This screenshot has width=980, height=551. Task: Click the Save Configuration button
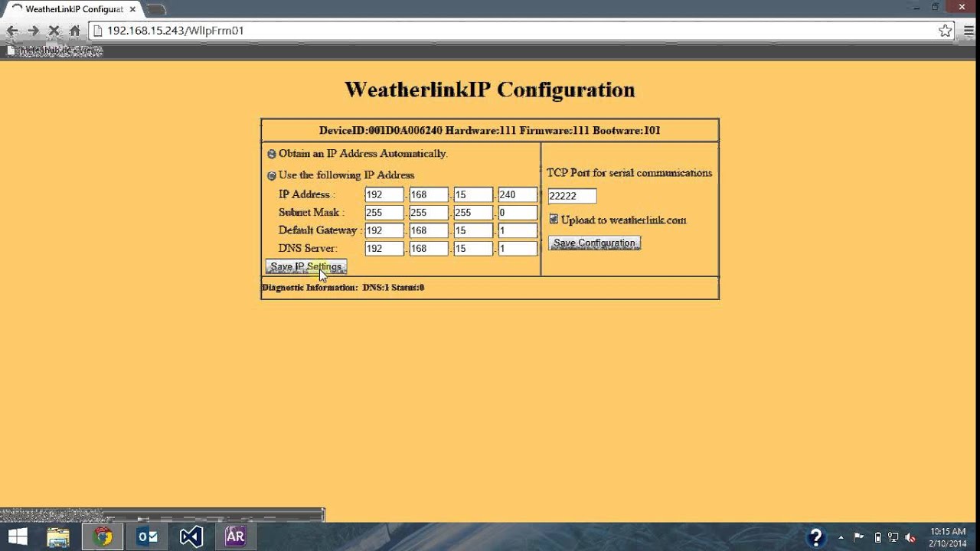pyautogui.click(x=594, y=243)
